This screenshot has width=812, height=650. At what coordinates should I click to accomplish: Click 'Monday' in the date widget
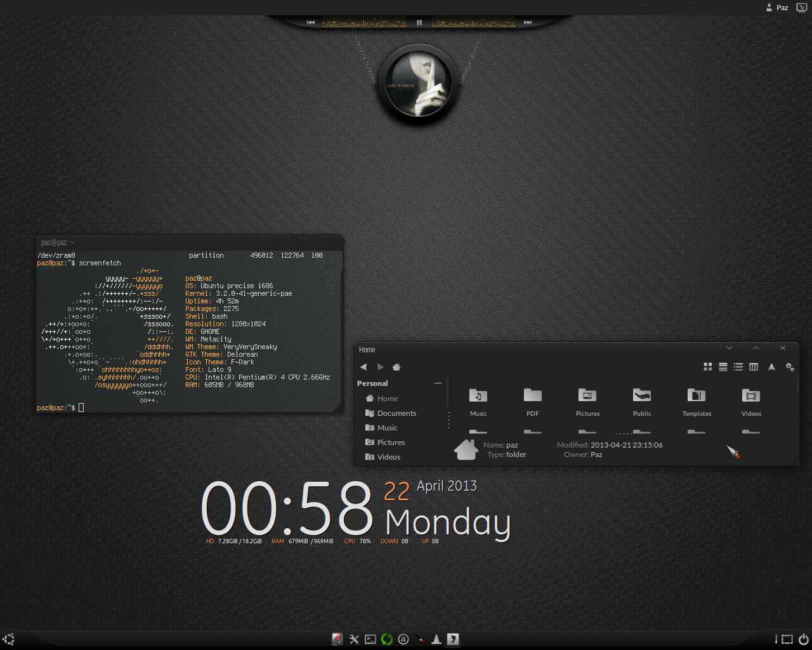[448, 523]
